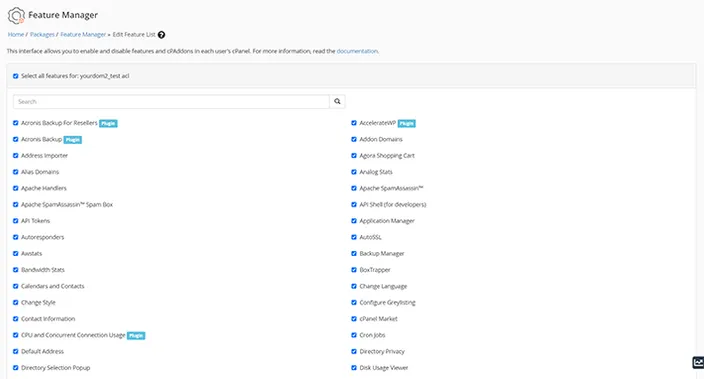The width and height of the screenshot is (704, 379).
Task: Uncheck the Application Manager feature
Action: point(354,220)
